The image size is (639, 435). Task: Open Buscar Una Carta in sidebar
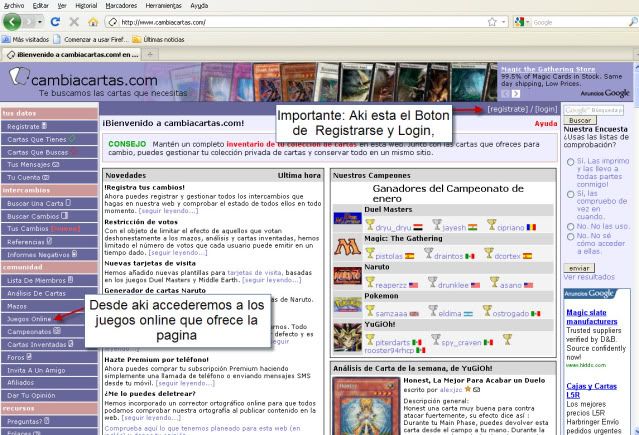pos(35,203)
